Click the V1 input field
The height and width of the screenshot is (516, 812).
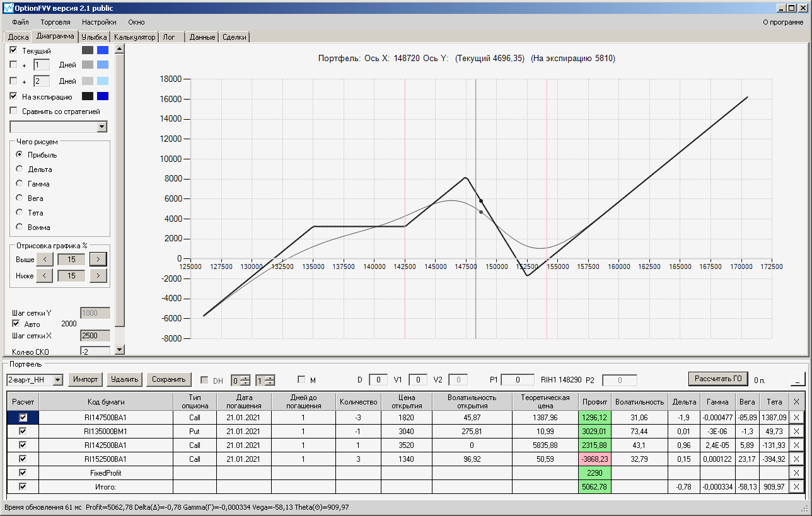tap(418, 380)
